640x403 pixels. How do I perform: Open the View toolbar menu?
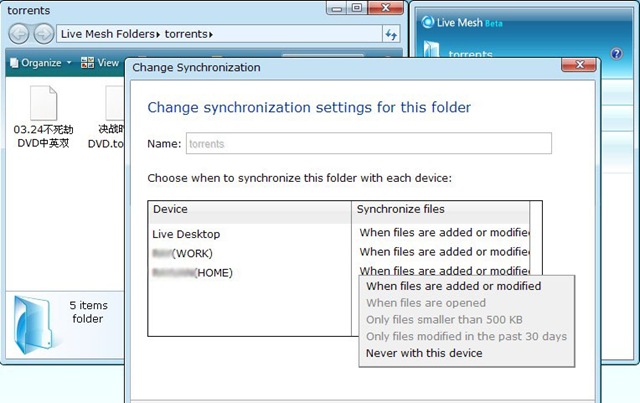[100, 63]
